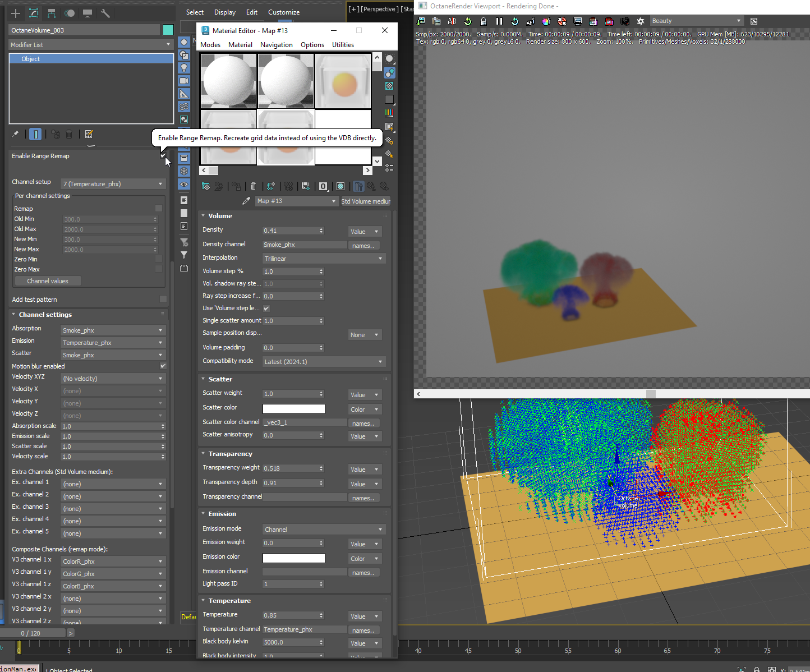Expand the Interpolation Trilinear dropdown

pos(324,259)
